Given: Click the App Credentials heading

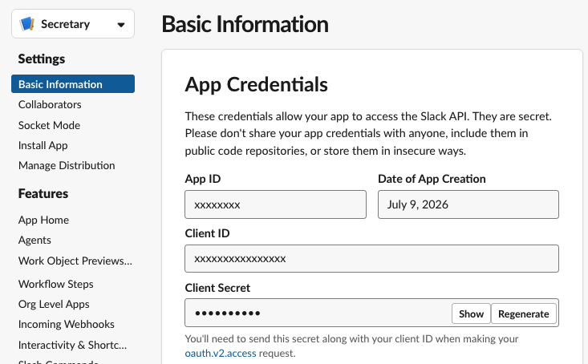Looking at the screenshot, I should coord(257,84).
